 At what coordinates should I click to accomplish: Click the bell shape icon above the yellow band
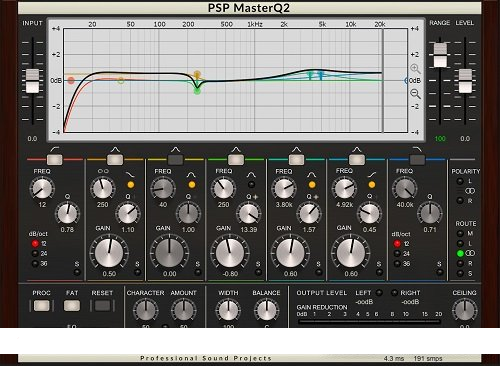(x=175, y=149)
